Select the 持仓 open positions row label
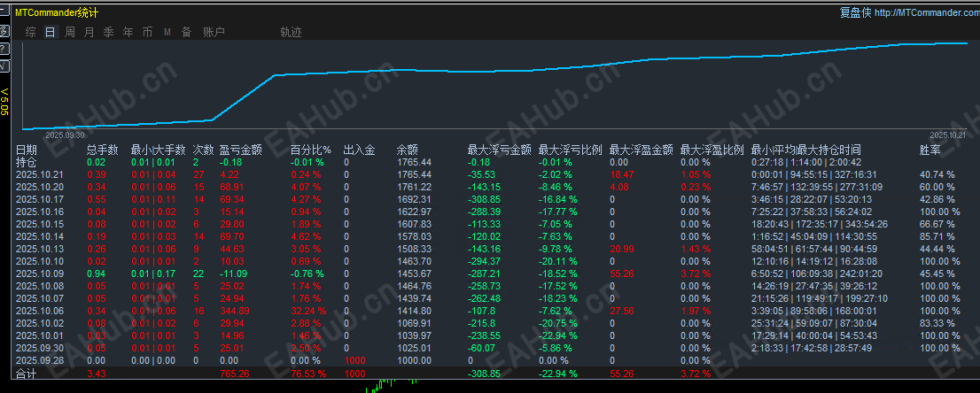This screenshot has width=980, height=393. tap(27, 163)
